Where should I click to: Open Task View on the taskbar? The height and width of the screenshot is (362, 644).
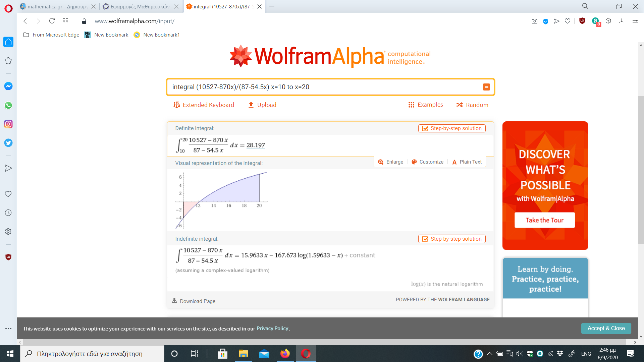(x=195, y=354)
